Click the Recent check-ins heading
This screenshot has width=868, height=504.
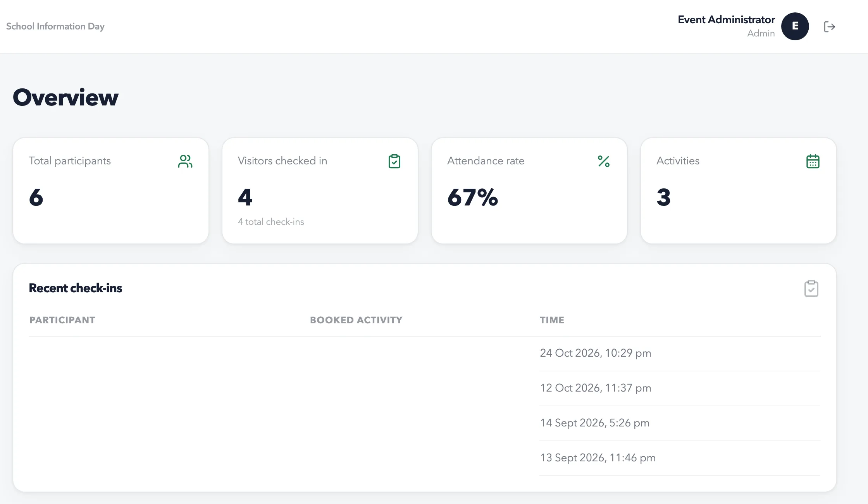point(76,288)
